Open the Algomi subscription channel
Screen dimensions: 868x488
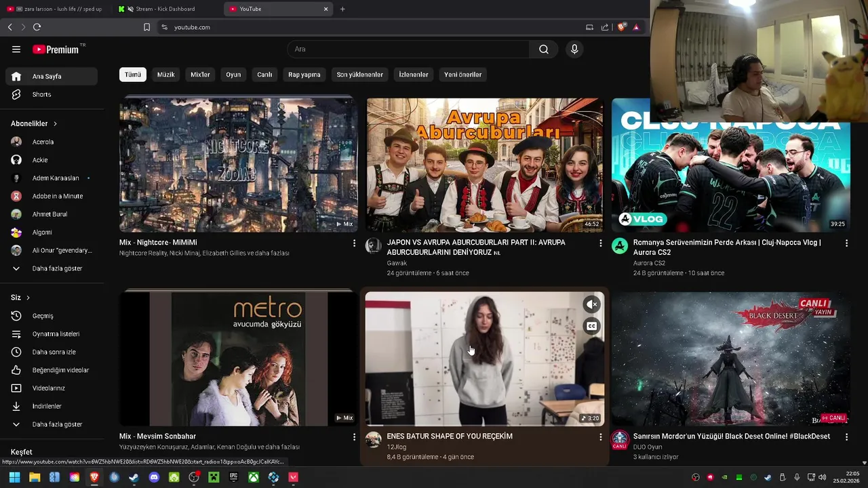52,232
